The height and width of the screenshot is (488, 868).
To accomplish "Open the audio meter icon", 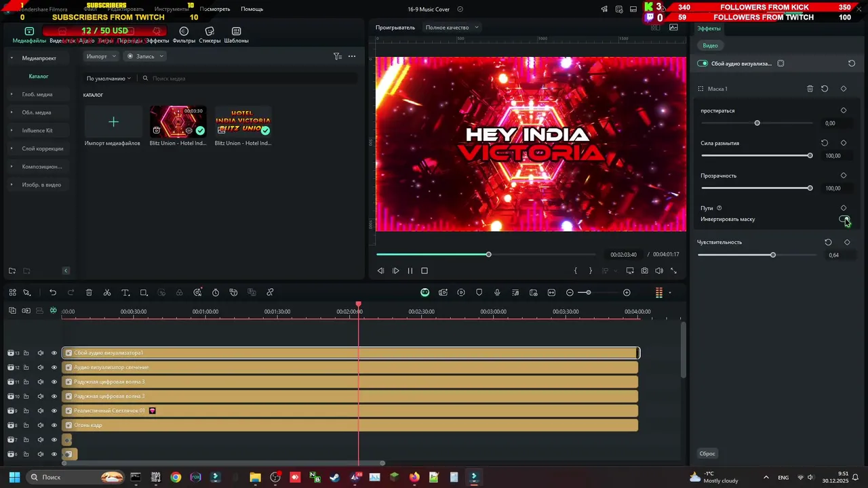I will click(x=658, y=293).
